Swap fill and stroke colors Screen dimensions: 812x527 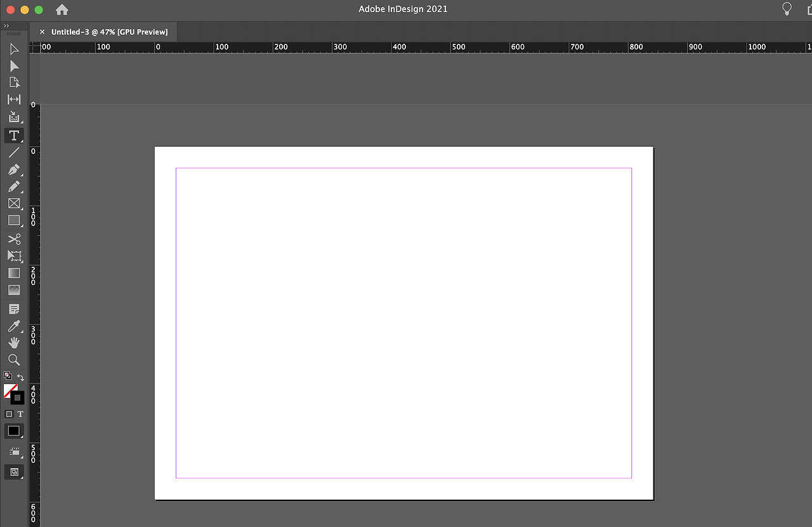click(21, 377)
